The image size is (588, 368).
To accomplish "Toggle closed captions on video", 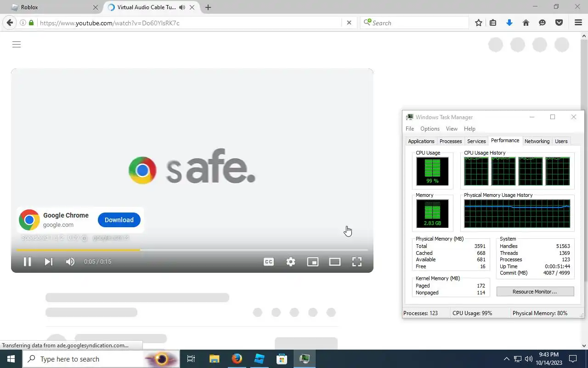I will [x=269, y=262].
